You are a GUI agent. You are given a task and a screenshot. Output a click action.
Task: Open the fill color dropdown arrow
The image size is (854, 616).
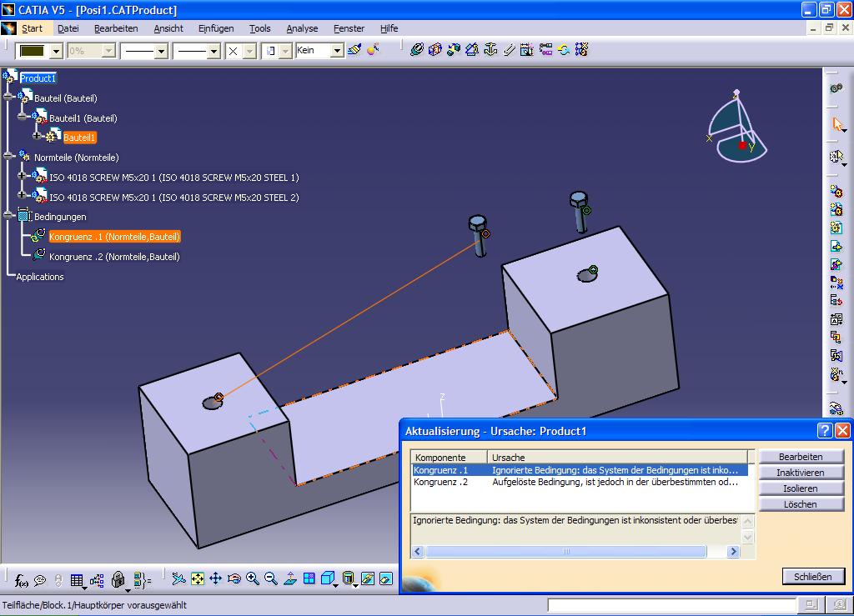pyautogui.click(x=56, y=51)
